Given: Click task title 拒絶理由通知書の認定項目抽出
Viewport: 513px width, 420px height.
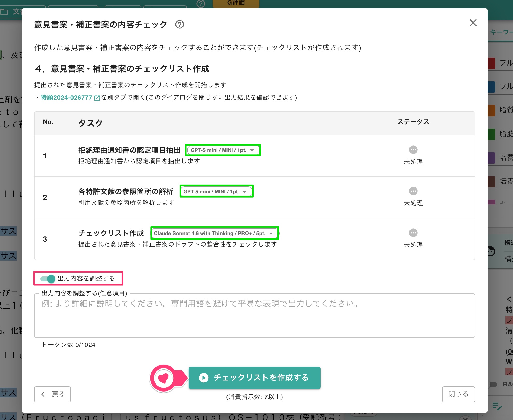Looking at the screenshot, I should click(x=129, y=150).
